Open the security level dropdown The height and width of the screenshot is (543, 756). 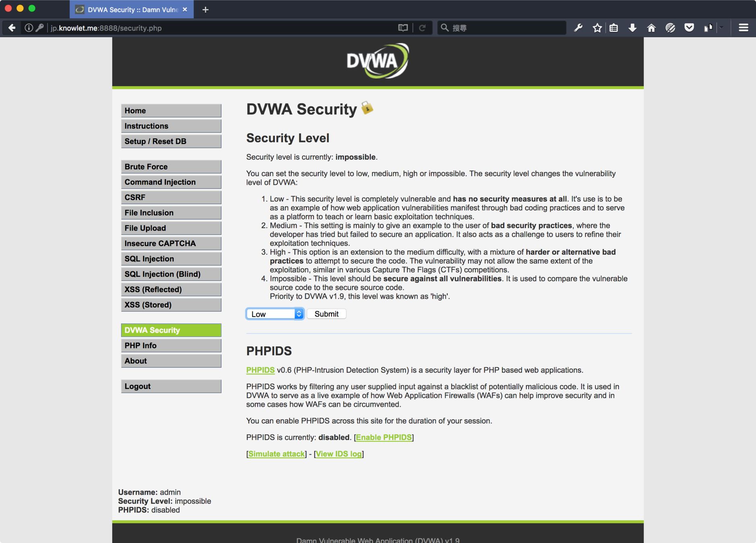click(275, 314)
